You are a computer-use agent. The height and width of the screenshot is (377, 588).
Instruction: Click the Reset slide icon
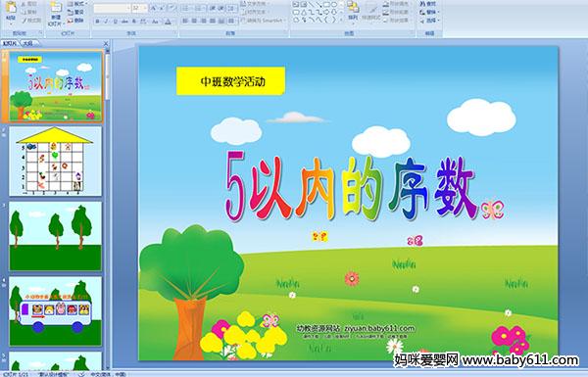71,13
